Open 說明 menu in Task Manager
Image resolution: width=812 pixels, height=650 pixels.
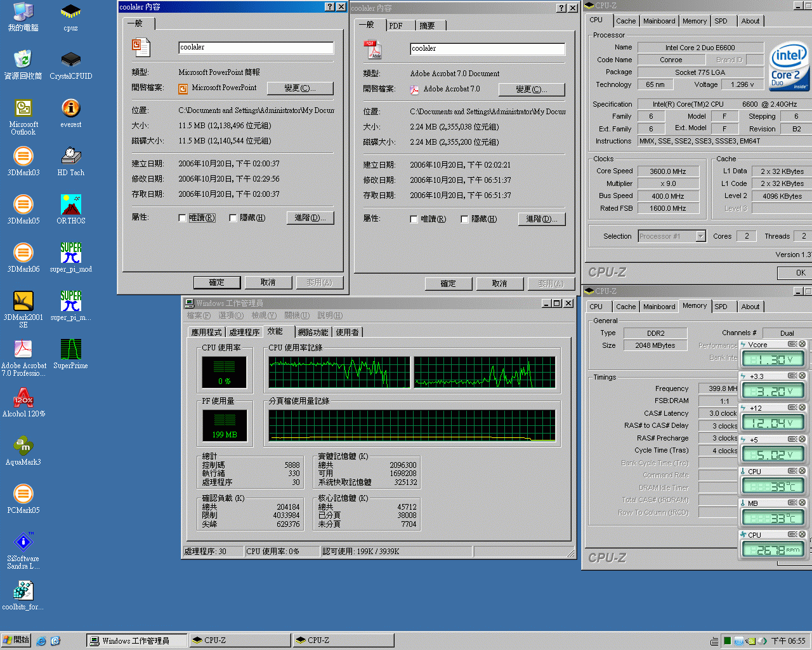(x=330, y=315)
